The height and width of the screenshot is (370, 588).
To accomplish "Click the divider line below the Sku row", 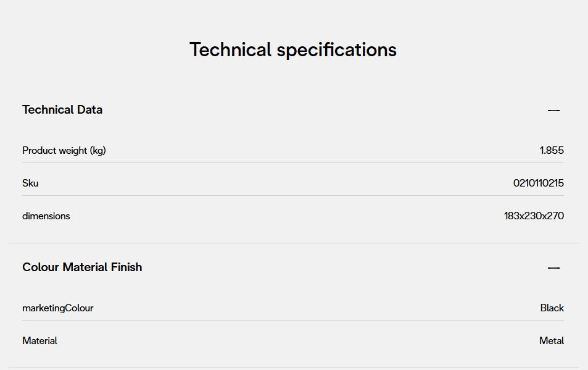I will tap(293, 196).
